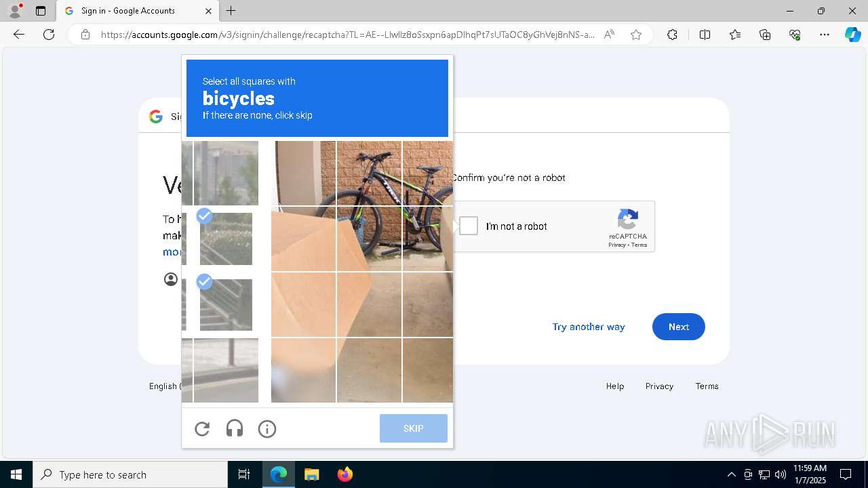Launch Firefox from taskbar
The height and width of the screenshot is (488, 868).
[x=344, y=474]
